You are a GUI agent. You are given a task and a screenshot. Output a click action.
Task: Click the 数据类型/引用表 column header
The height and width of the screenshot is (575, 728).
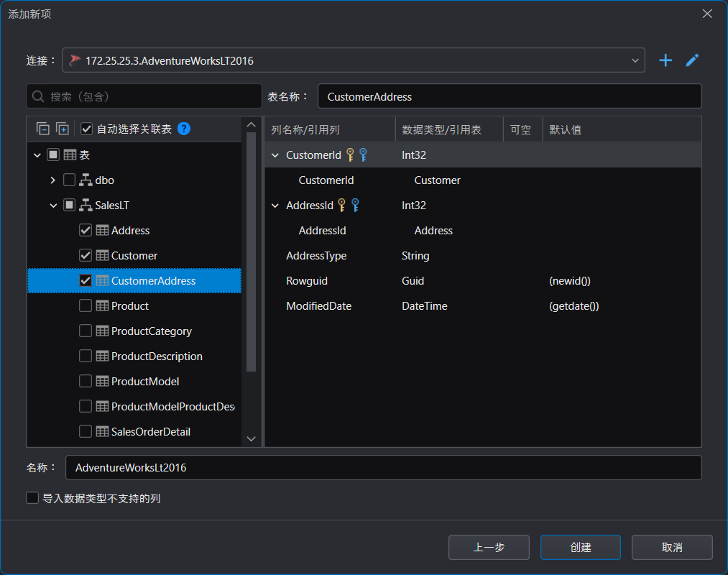[x=449, y=129]
